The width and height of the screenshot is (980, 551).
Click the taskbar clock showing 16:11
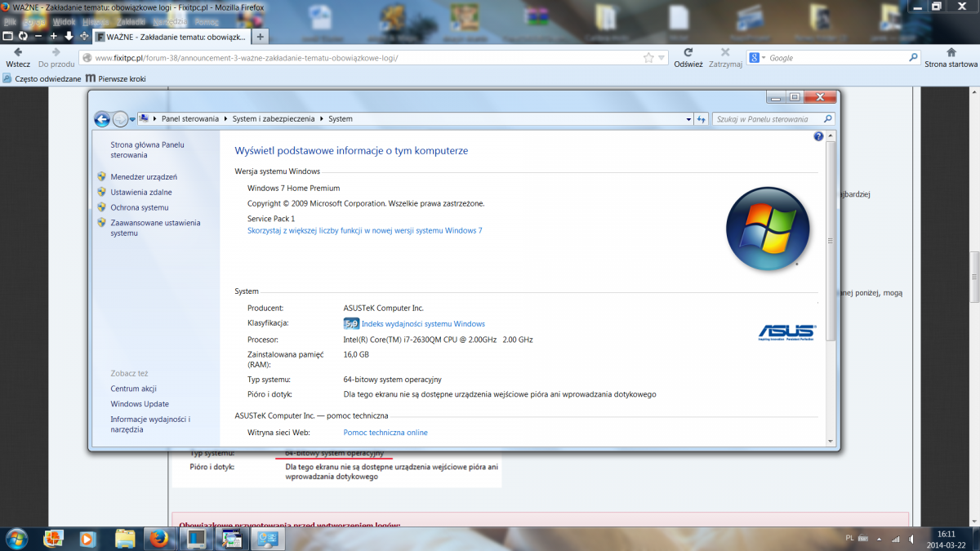pos(947,539)
